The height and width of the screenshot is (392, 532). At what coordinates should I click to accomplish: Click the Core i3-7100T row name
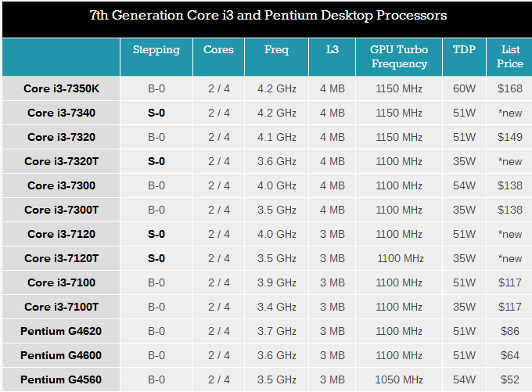point(61,307)
